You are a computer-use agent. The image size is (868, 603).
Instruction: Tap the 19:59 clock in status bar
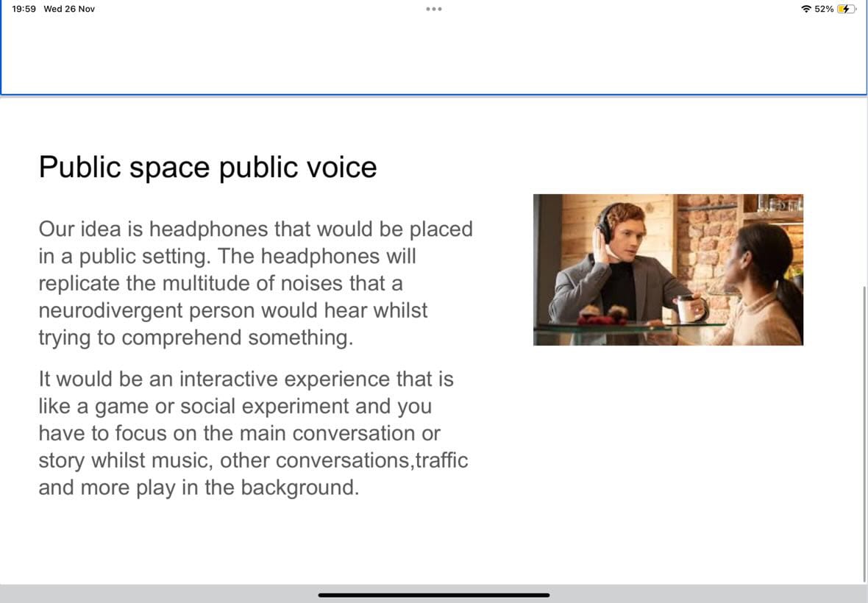point(24,9)
